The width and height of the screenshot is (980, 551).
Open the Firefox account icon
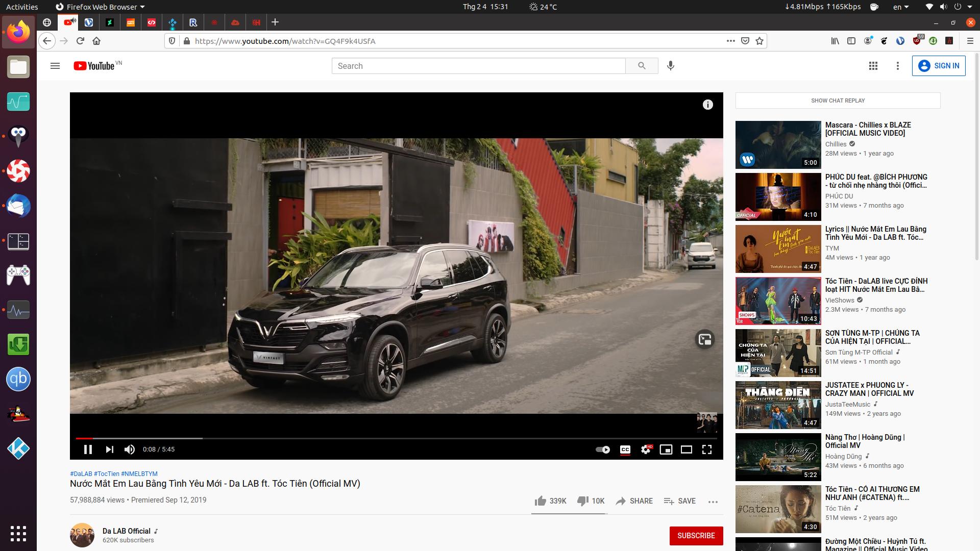(x=868, y=41)
